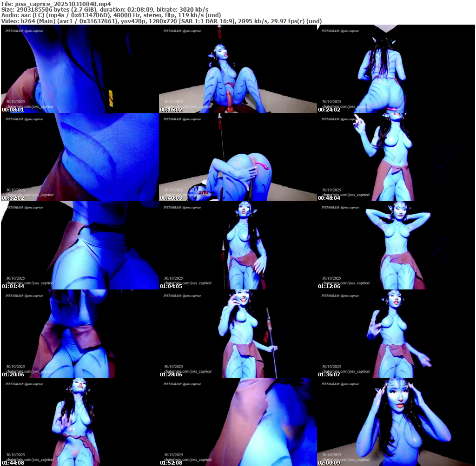Select the frame stamped 01:52:08
476x466 pixels.
(238, 422)
